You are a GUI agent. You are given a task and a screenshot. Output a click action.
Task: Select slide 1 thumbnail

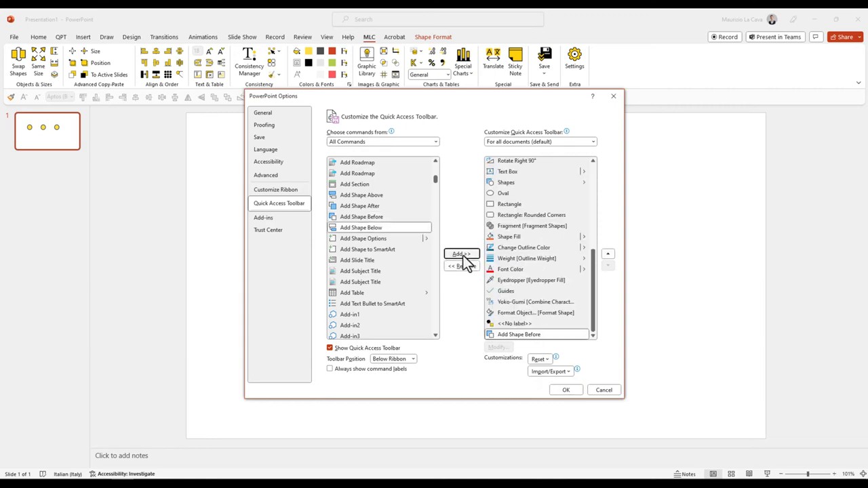click(47, 131)
